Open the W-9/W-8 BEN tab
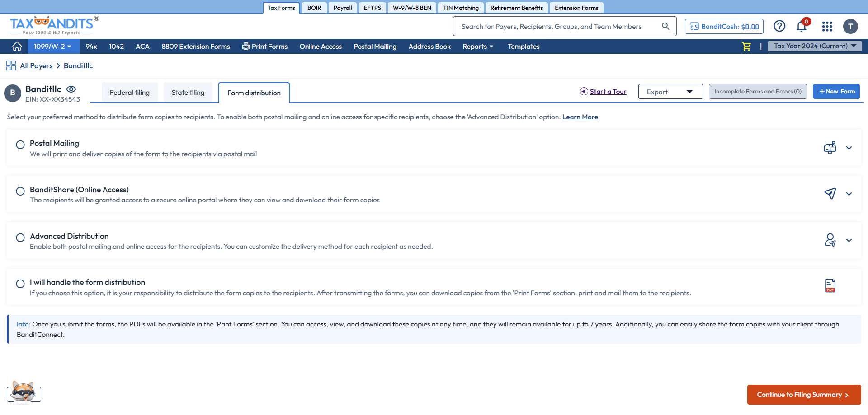The image size is (868, 415). 412,8
